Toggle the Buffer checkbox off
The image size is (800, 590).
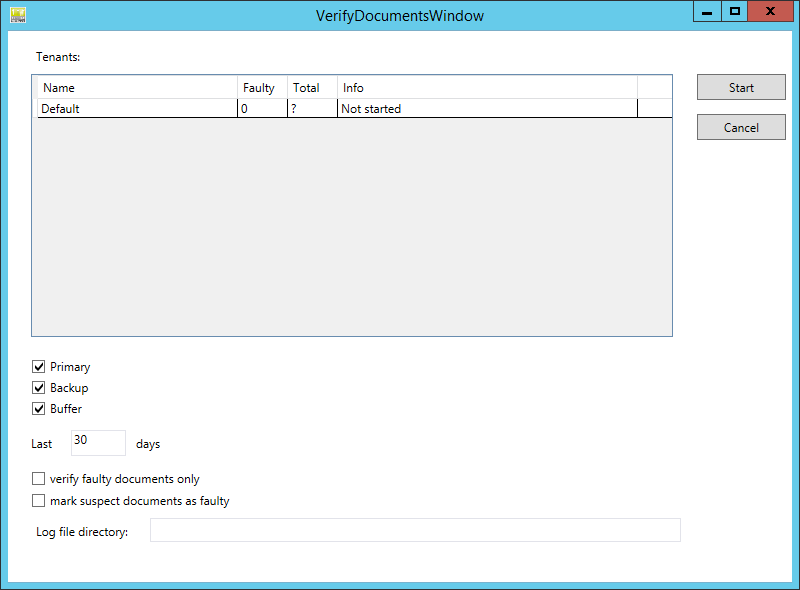pos(38,408)
